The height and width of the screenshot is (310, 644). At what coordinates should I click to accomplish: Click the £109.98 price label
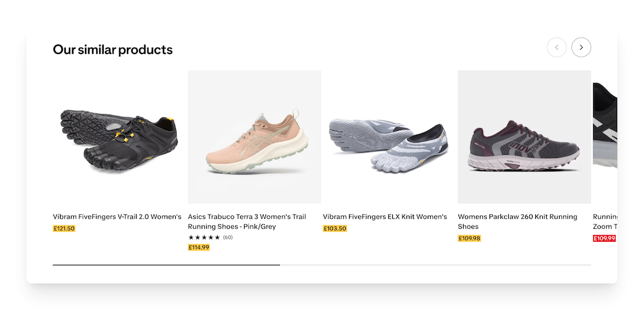coord(469,238)
